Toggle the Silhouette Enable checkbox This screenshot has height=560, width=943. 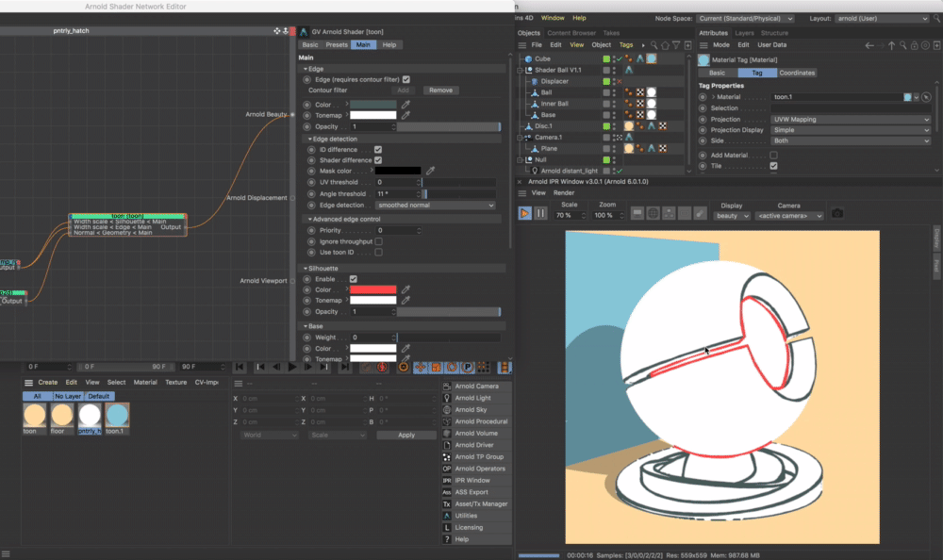(x=353, y=279)
